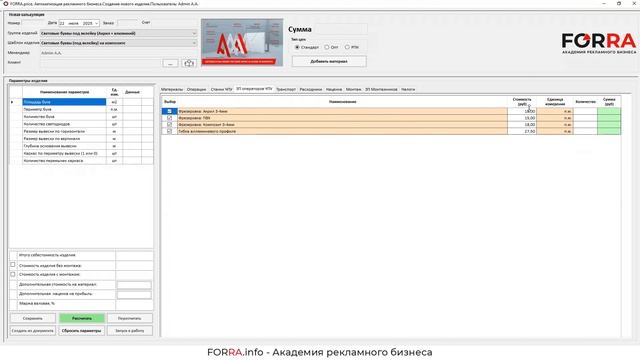This screenshot has width=640, height=360.
Task: Select Глубина основания вывески row
Action: tap(64, 146)
